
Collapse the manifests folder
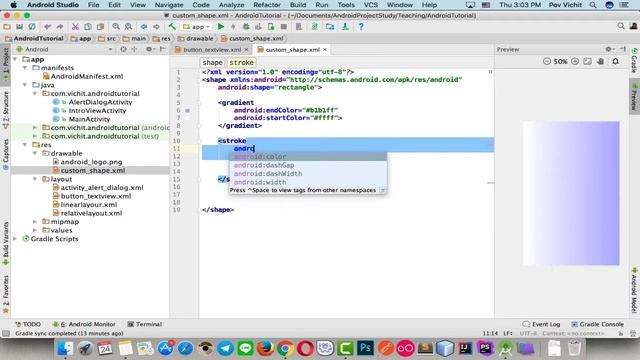coord(25,68)
